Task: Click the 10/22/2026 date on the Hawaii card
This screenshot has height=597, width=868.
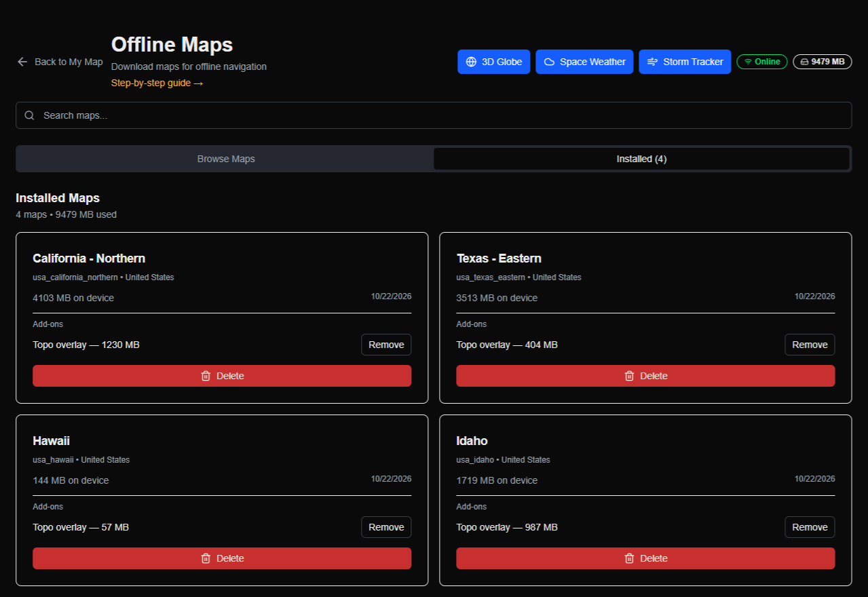Action: [391, 479]
